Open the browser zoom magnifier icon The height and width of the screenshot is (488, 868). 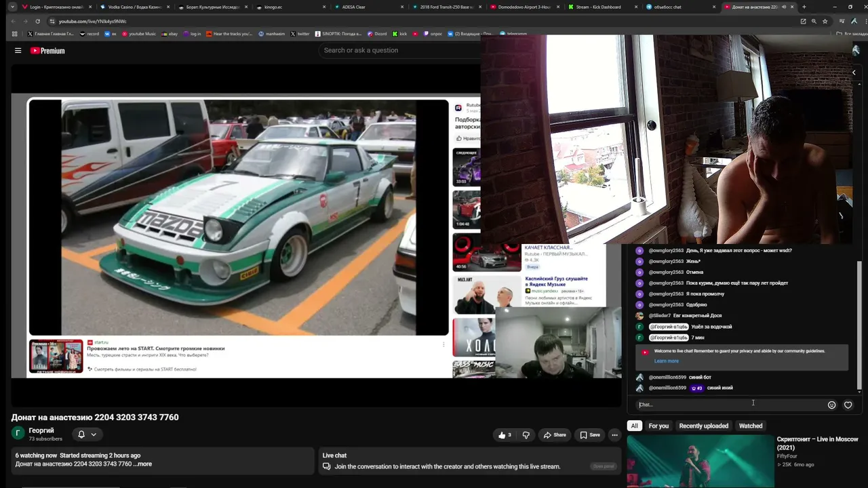click(814, 21)
